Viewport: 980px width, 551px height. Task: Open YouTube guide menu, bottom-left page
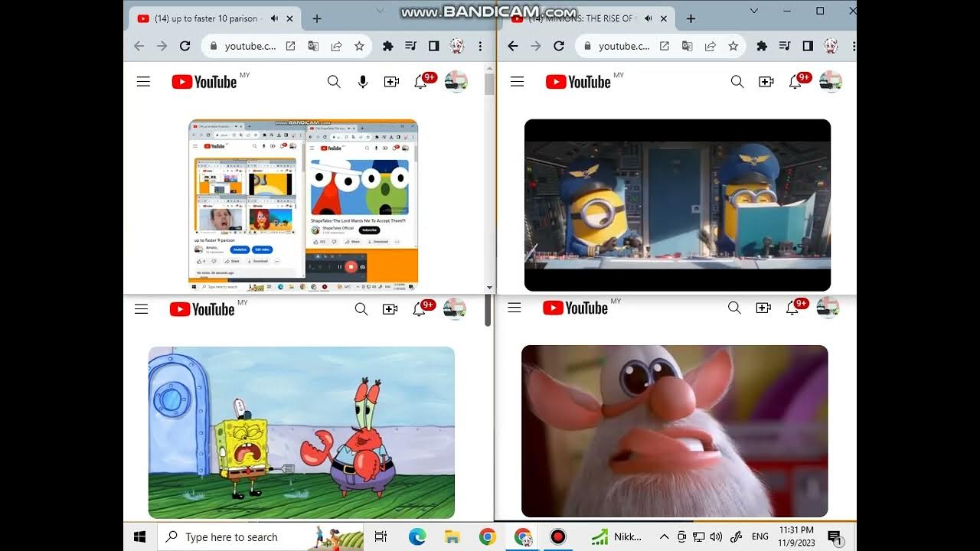click(141, 309)
